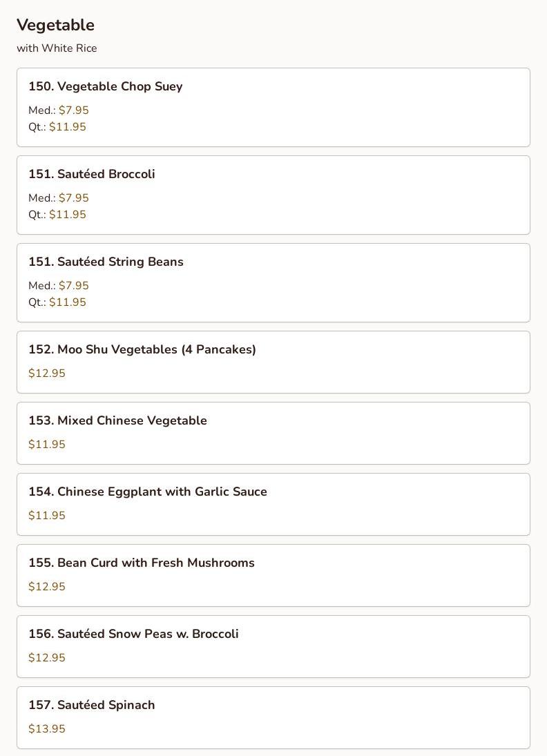The width and height of the screenshot is (547, 756).
Task: Select Bean Curd with Fresh Mushrooms
Action: pyautogui.click(x=141, y=563)
